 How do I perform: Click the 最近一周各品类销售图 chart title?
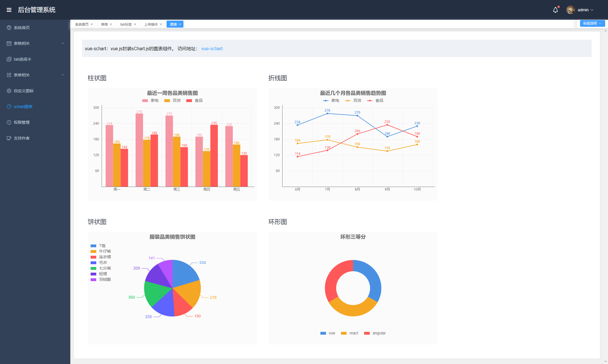pos(172,93)
